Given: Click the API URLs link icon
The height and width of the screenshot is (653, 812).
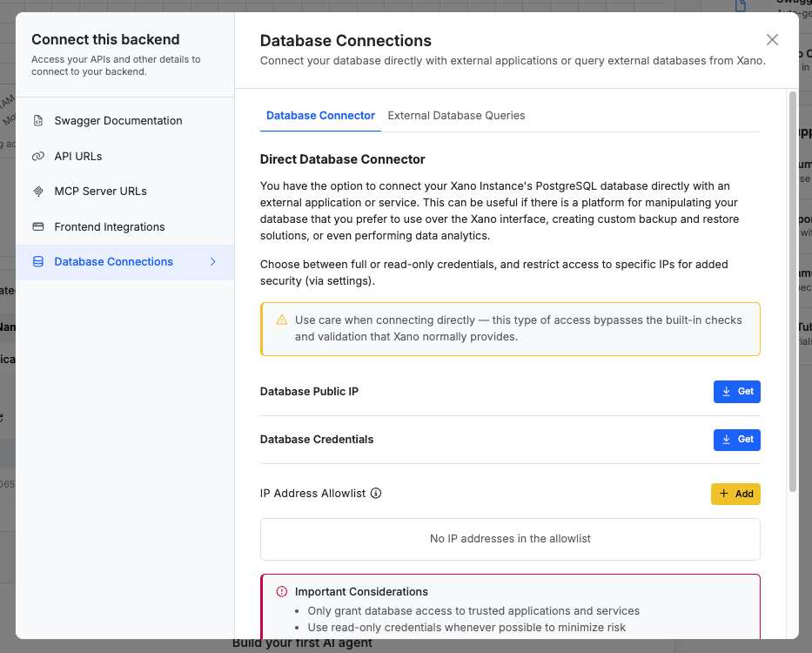Looking at the screenshot, I should pyautogui.click(x=38, y=156).
